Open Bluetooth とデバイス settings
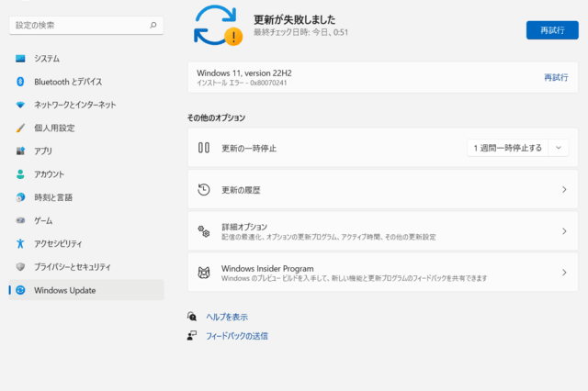This screenshot has height=391, width=588. tap(86, 82)
